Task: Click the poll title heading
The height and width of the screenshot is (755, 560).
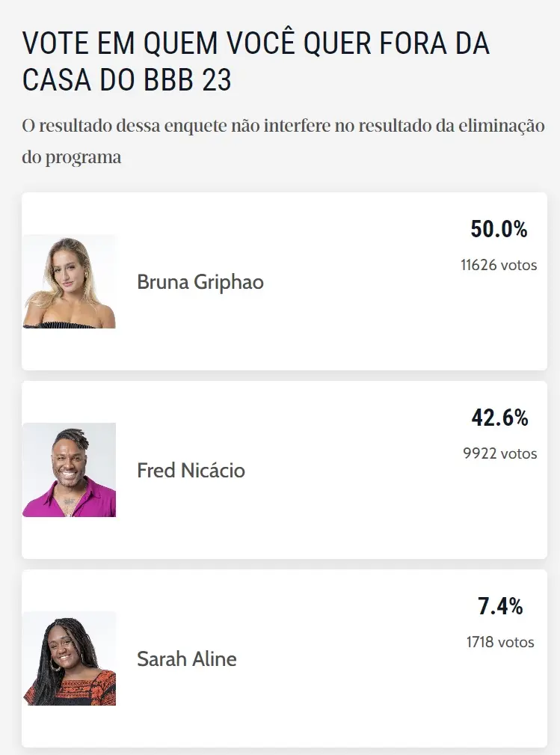Action: (257, 60)
